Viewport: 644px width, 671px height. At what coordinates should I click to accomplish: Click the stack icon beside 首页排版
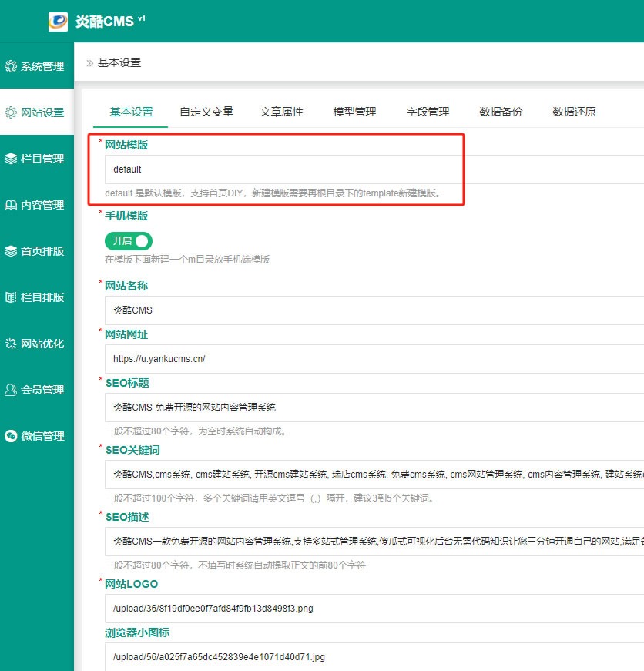(x=11, y=251)
